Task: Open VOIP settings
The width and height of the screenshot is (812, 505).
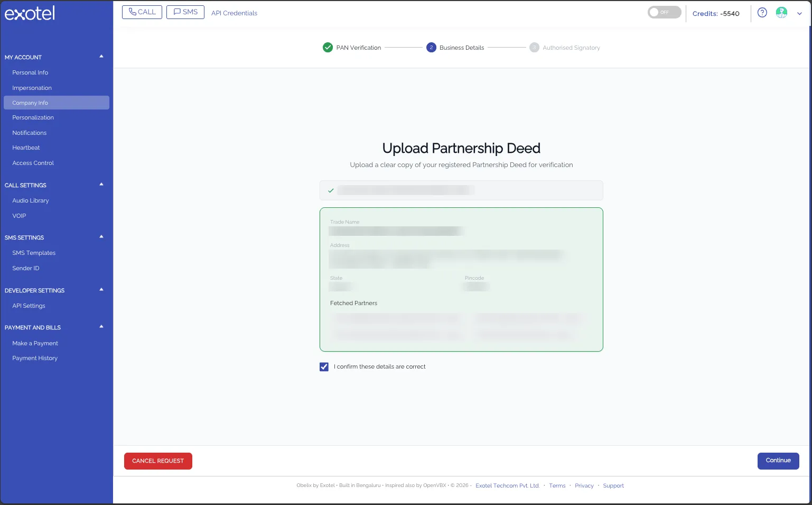Action: tap(19, 216)
